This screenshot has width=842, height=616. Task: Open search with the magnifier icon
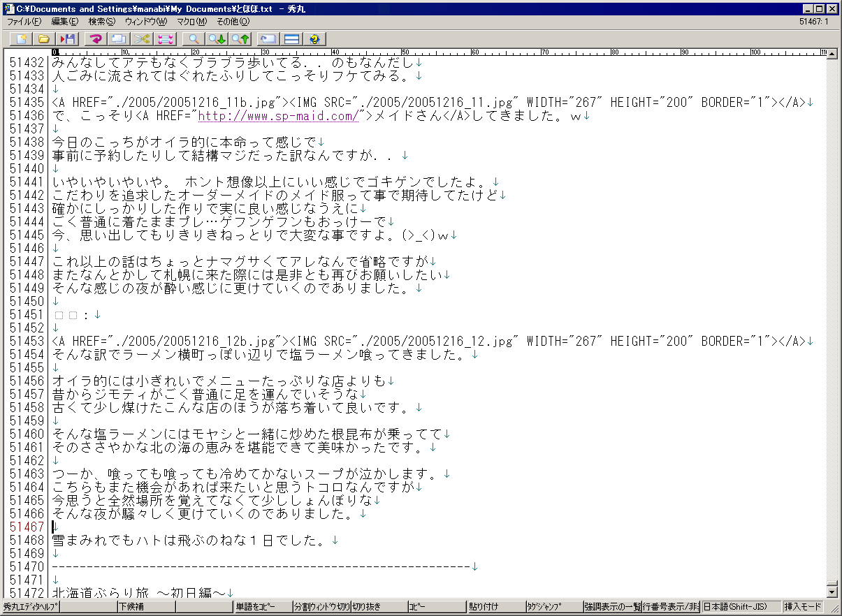point(194,39)
